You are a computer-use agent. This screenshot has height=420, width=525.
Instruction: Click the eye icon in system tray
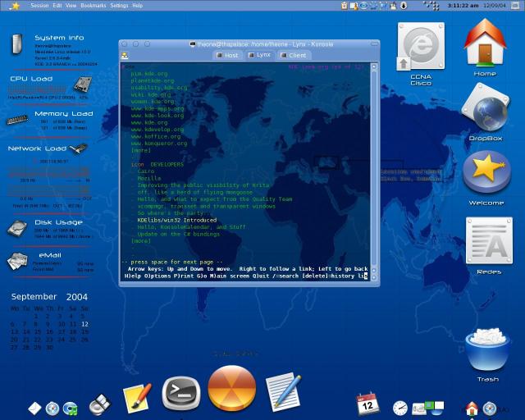coord(363,6)
